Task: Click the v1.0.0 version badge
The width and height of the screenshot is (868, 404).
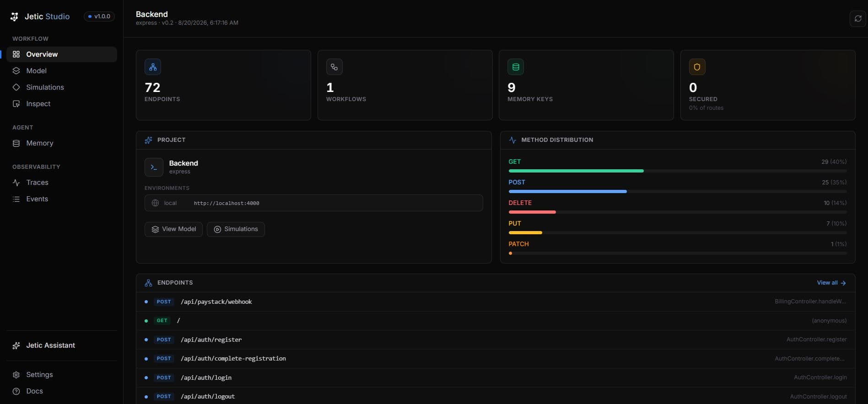Action: tap(99, 16)
